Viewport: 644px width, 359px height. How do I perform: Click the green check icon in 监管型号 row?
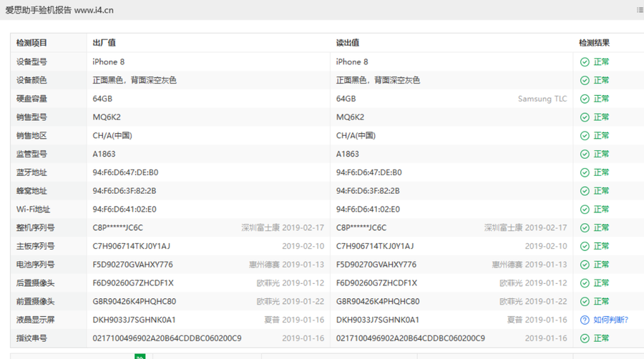(585, 154)
